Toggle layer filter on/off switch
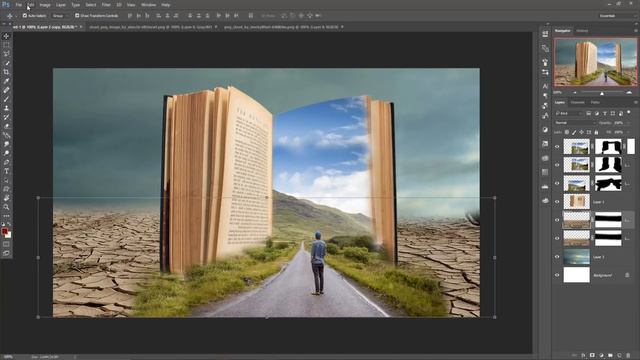 (629, 113)
